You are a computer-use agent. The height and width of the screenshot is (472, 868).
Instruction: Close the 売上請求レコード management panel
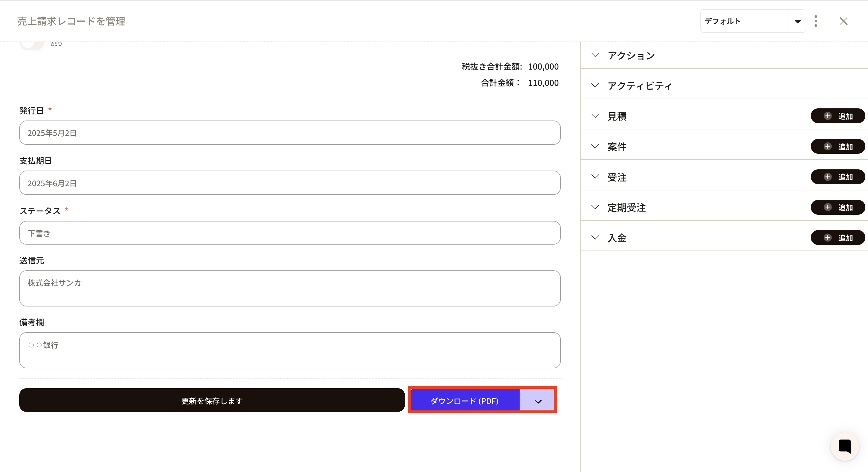(x=843, y=21)
